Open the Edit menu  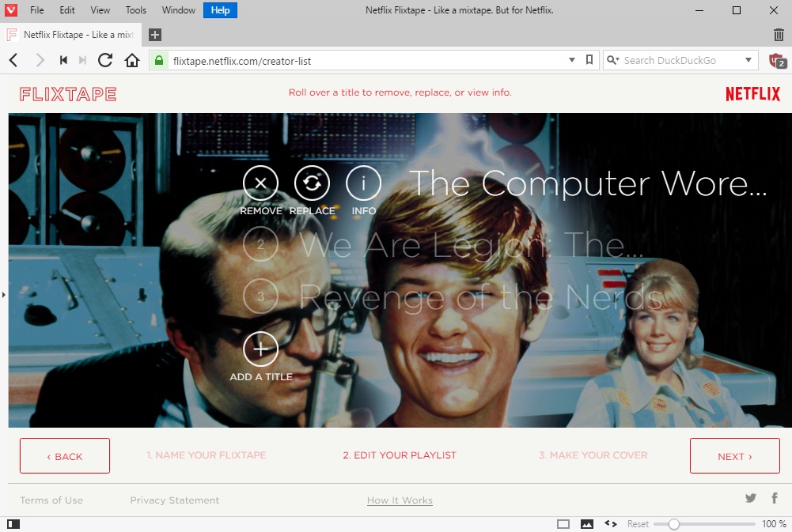pyautogui.click(x=66, y=10)
